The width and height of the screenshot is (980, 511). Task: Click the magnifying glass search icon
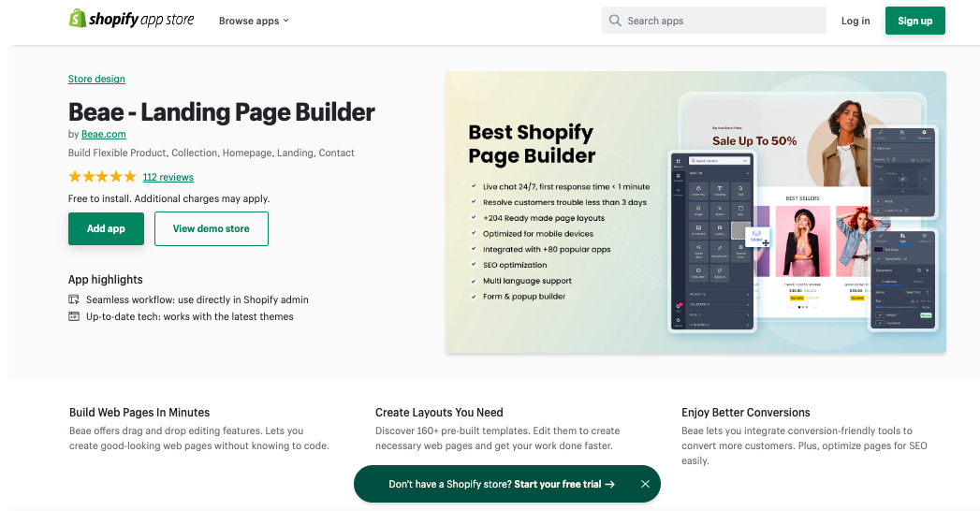point(615,21)
